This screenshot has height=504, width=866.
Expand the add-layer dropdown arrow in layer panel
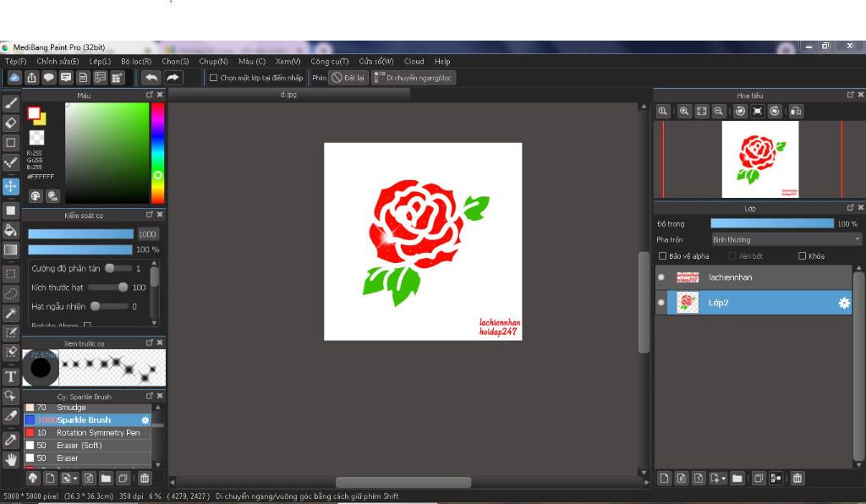(723, 478)
